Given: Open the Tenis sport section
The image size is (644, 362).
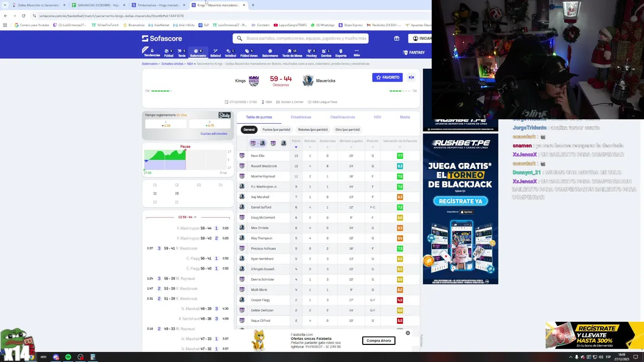Looking at the screenshot, I should coord(182,52).
